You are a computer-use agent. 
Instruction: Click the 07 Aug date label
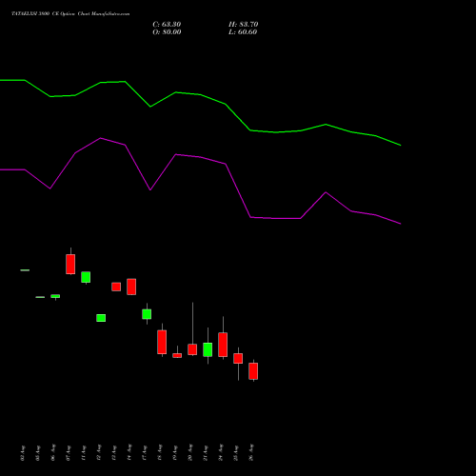click(x=69, y=453)
